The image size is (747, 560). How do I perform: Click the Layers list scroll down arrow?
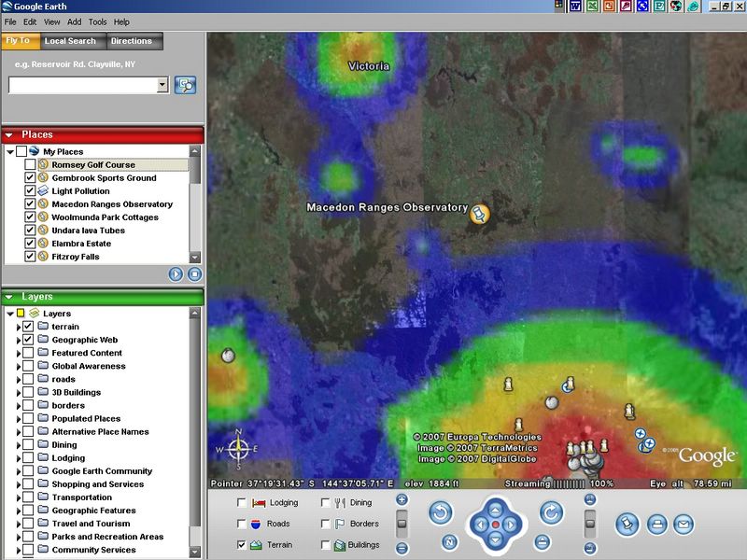(x=195, y=552)
